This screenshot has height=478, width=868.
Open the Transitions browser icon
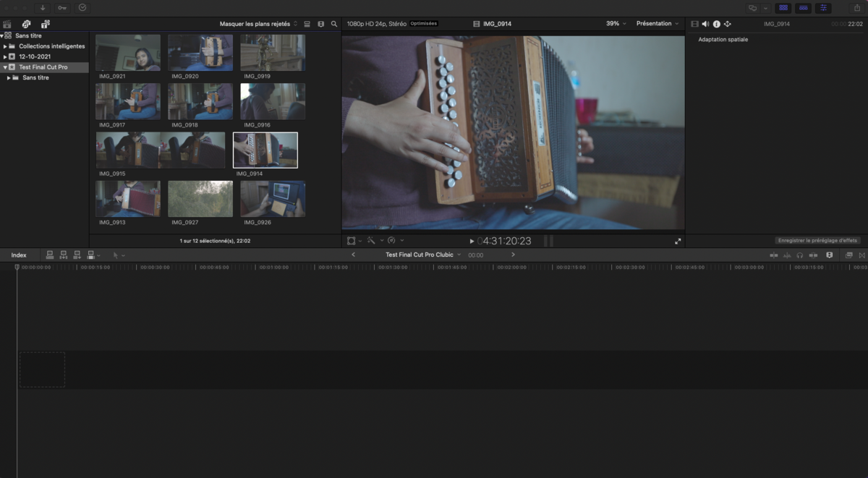pyautogui.click(x=862, y=255)
